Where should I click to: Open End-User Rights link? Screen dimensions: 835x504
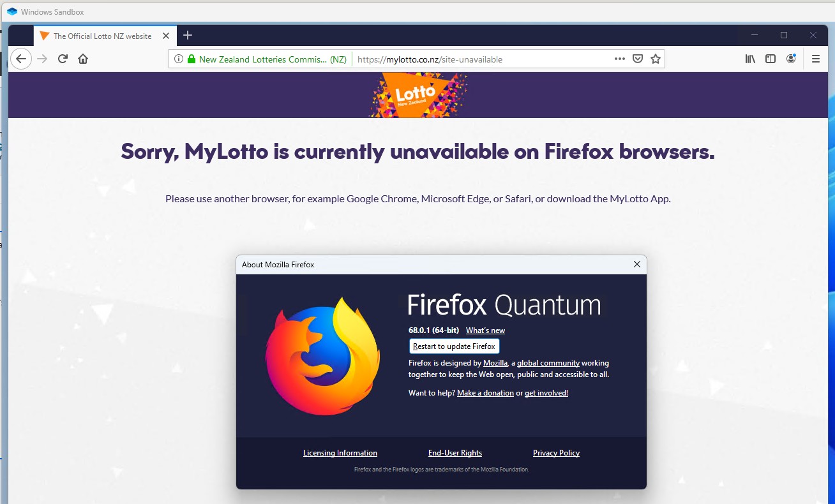tap(455, 453)
